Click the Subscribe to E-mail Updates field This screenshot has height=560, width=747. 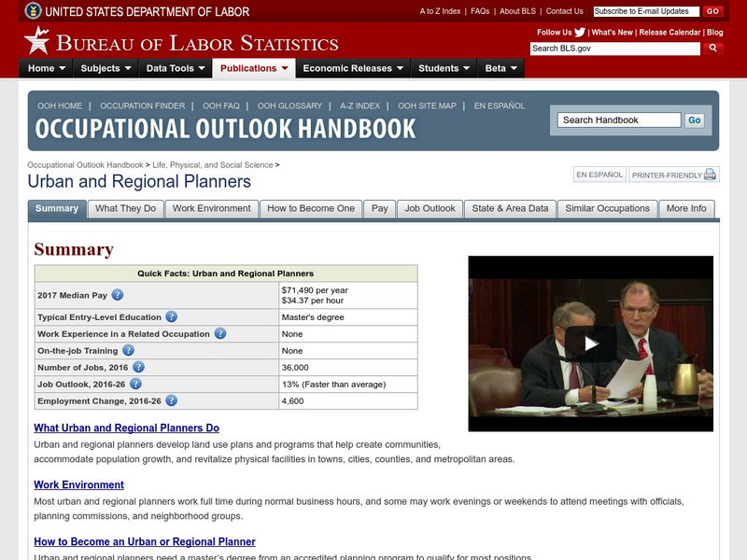[x=646, y=11]
